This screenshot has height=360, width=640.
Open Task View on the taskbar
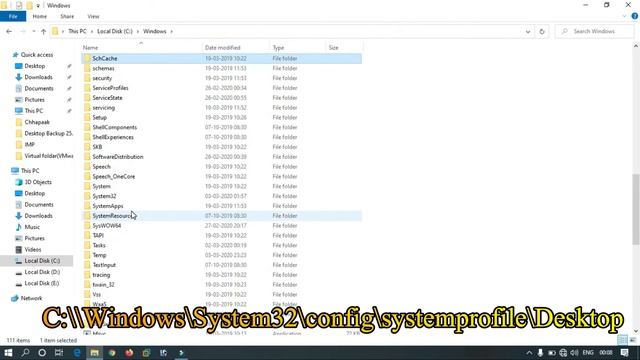[59, 353]
